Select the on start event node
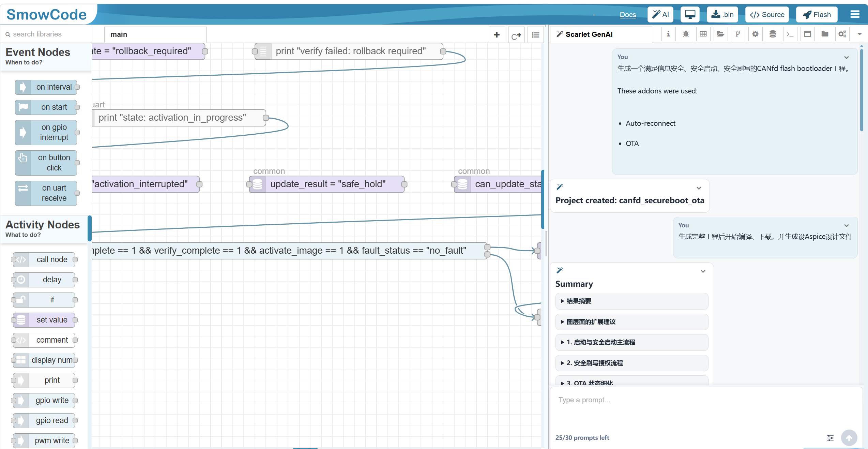868x449 pixels. pos(46,107)
